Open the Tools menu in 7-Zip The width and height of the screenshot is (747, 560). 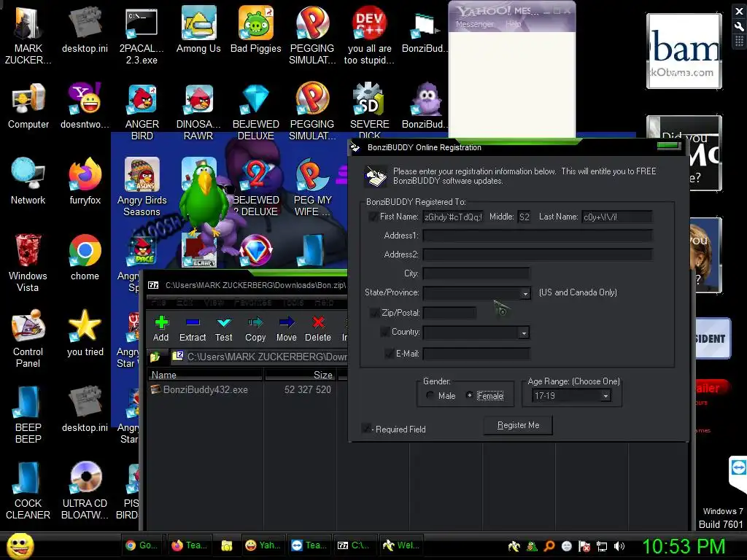tap(293, 303)
